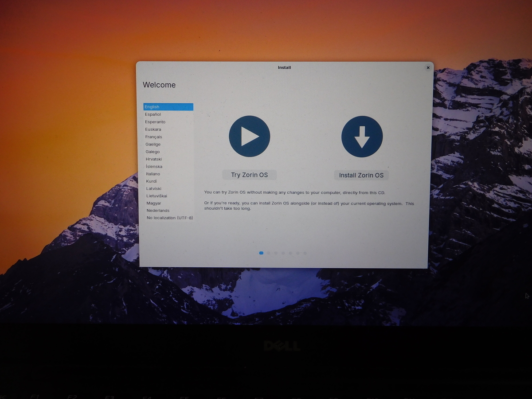Select English in the language list
Viewport: 532px width, 399px height.
[x=168, y=107]
